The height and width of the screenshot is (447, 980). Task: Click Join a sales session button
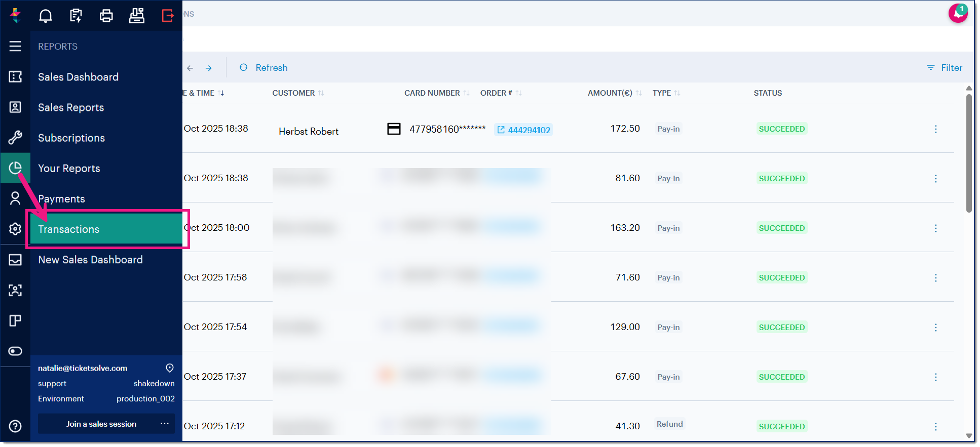point(101,424)
